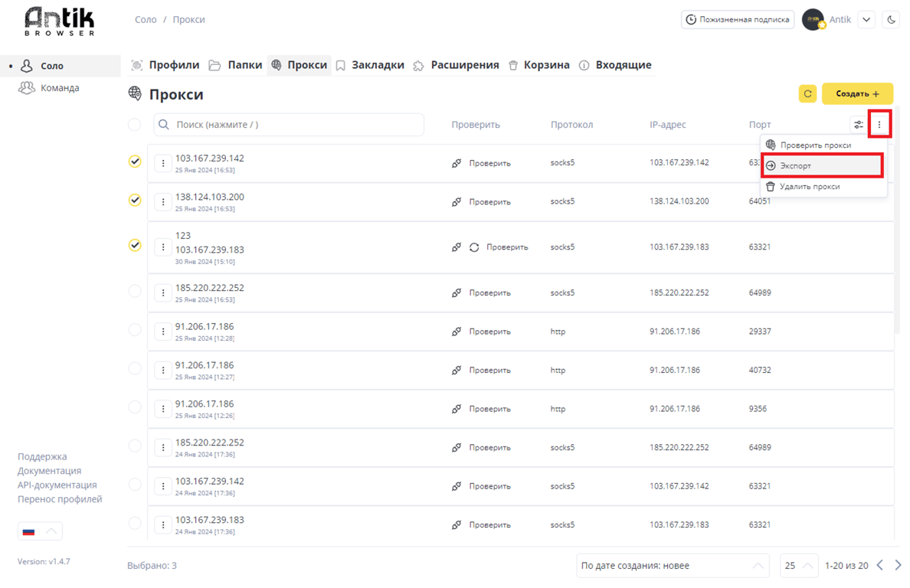Open the account dropdown chevron next to Antik
The image size is (910, 588).
point(866,20)
